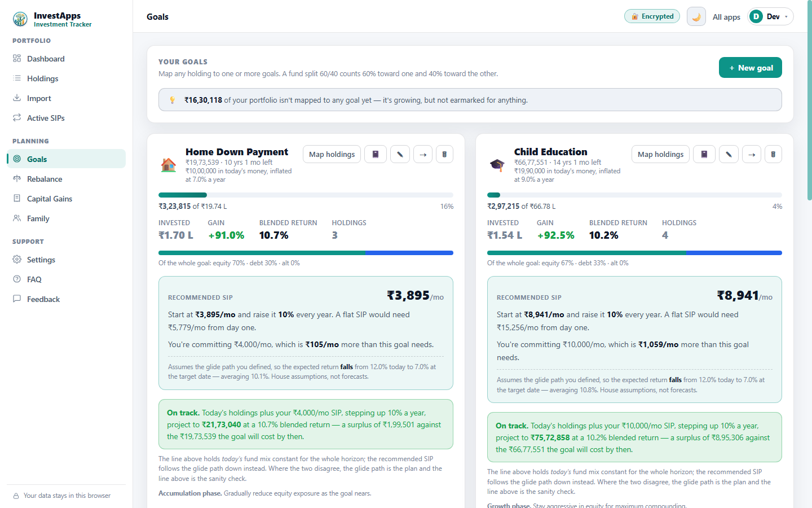
Task: Open the Feedback page
Action: (66, 299)
